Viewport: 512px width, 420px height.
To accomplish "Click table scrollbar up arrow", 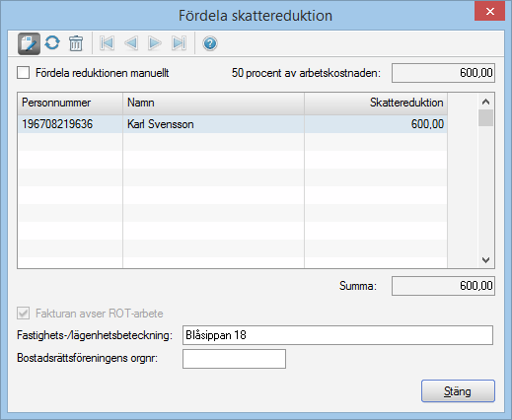I will [485, 102].
